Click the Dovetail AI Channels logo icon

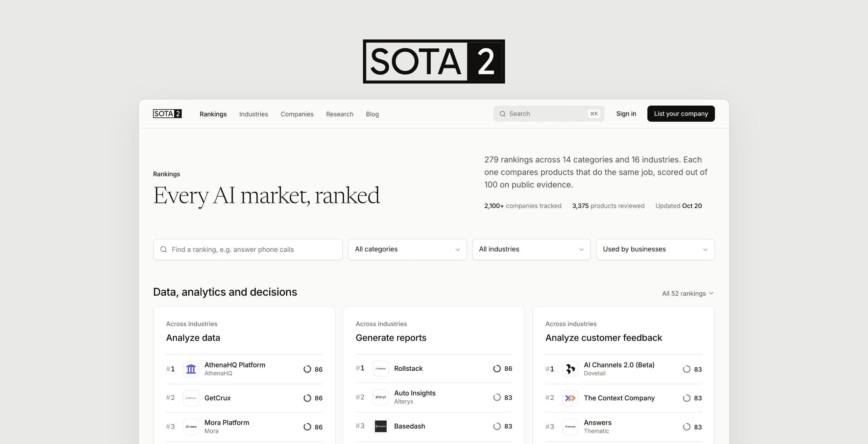[570, 369]
